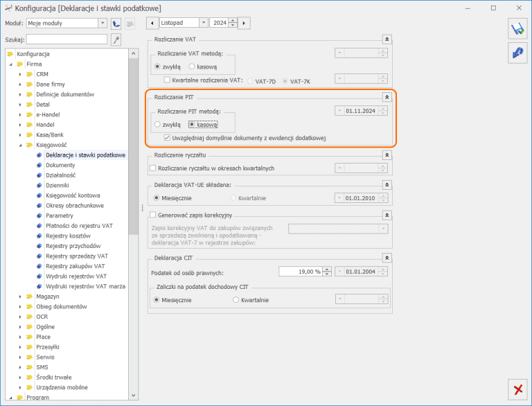Collapse the Rozliczanie PIT section
Viewport: 532px width, 406px height.
click(x=387, y=97)
